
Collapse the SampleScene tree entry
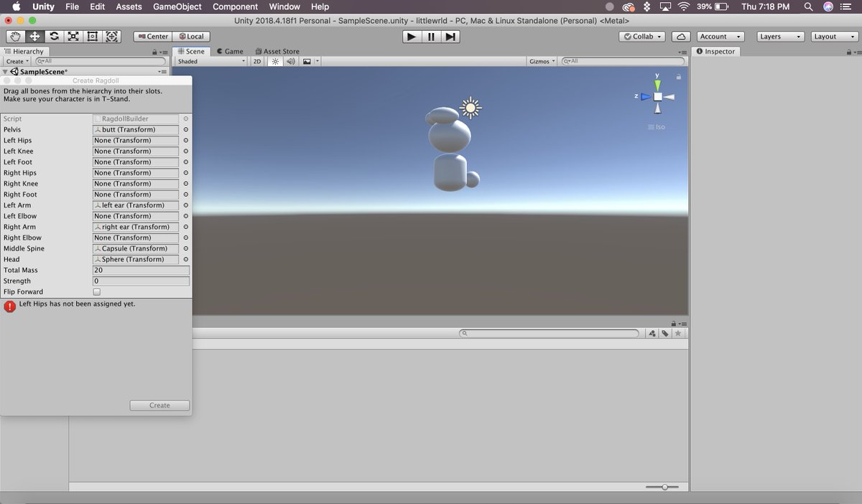tap(6, 73)
